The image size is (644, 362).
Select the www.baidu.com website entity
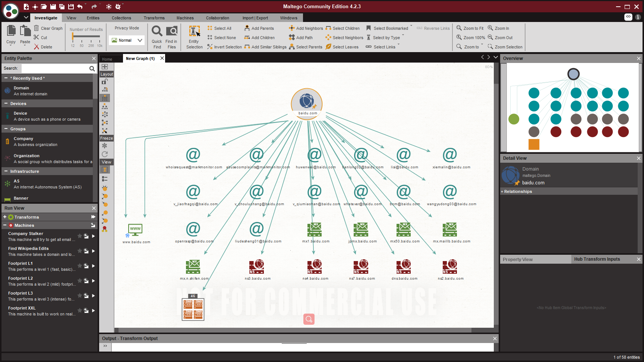click(x=135, y=230)
